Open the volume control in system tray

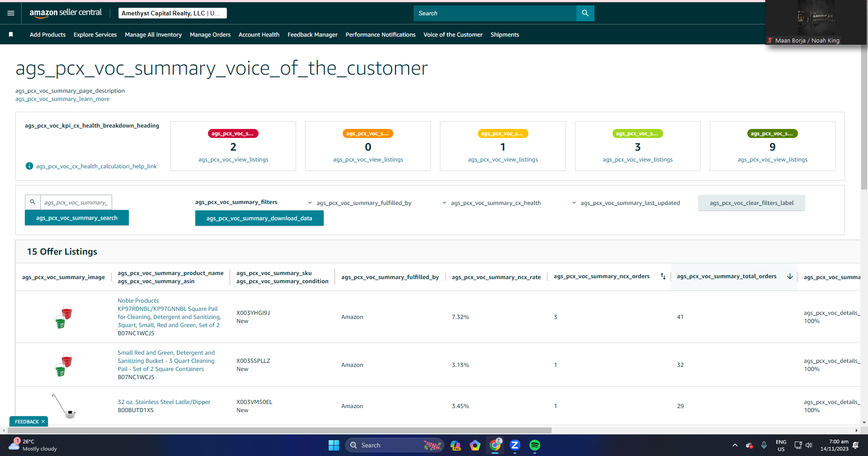(809, 446)
